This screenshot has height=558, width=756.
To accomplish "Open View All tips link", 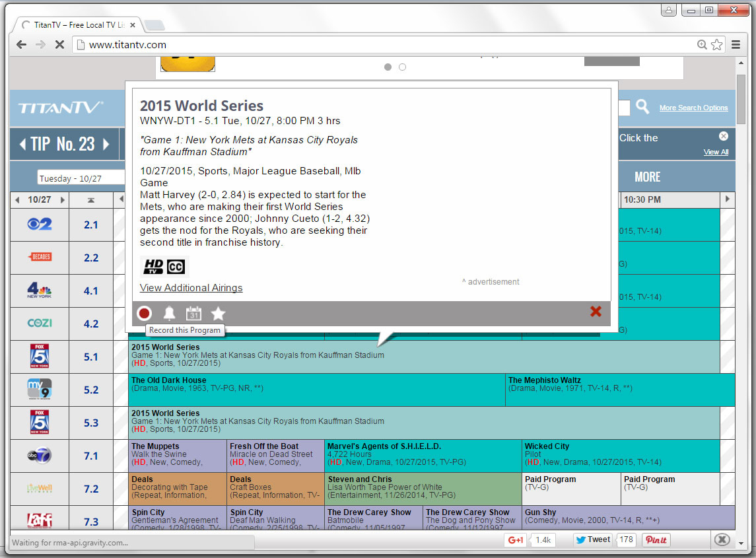I will click(x=716, y=152).
